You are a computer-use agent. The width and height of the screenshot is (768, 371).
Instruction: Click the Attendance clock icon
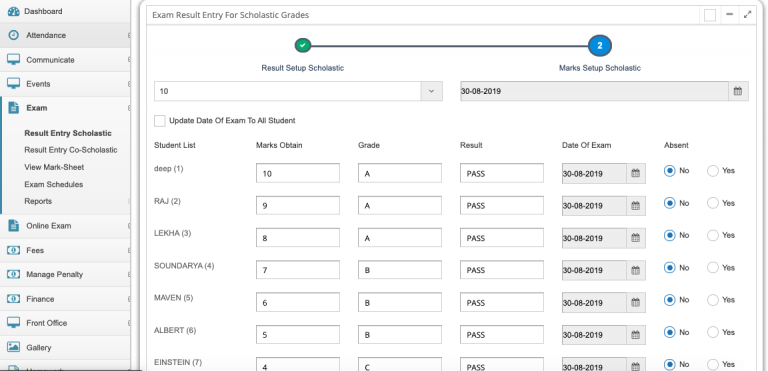[x=13, y=35]
